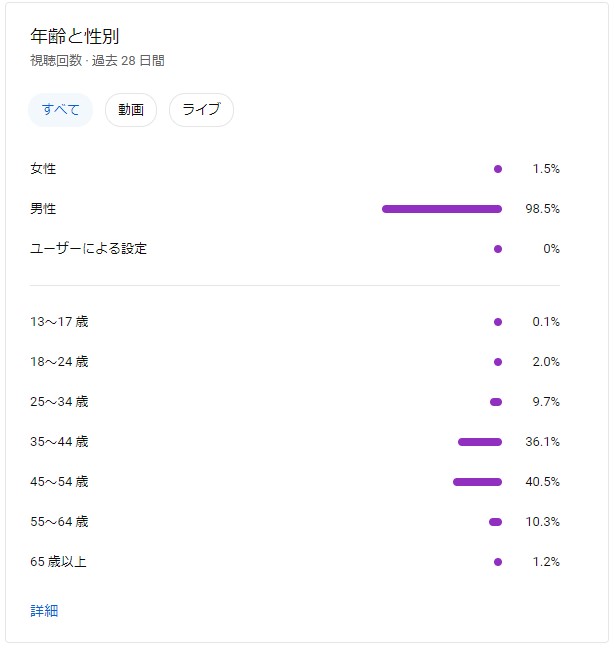Click the 13〜17 歳 purple dot
614x648 pixels.
click(498, 322)
